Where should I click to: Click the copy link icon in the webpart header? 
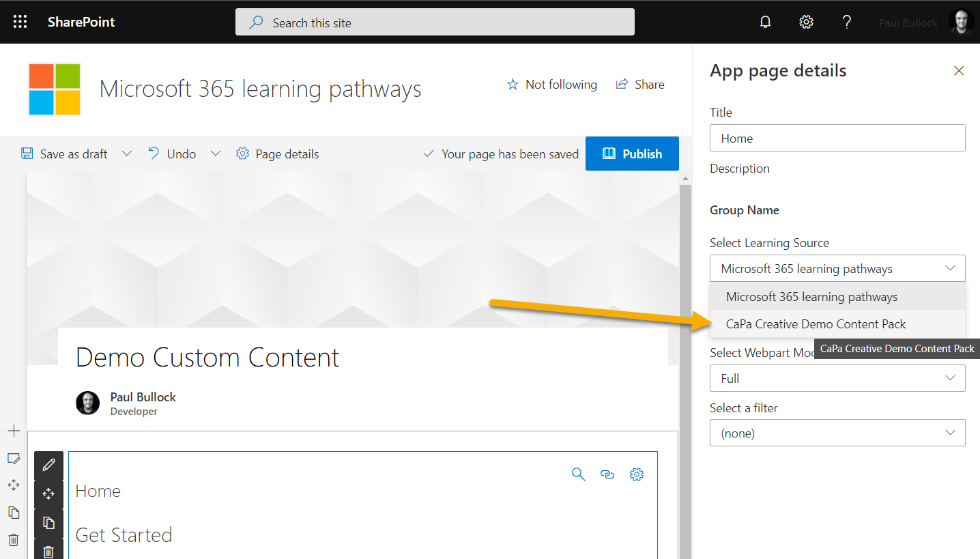pyautogui.click(x=607, y=474)
